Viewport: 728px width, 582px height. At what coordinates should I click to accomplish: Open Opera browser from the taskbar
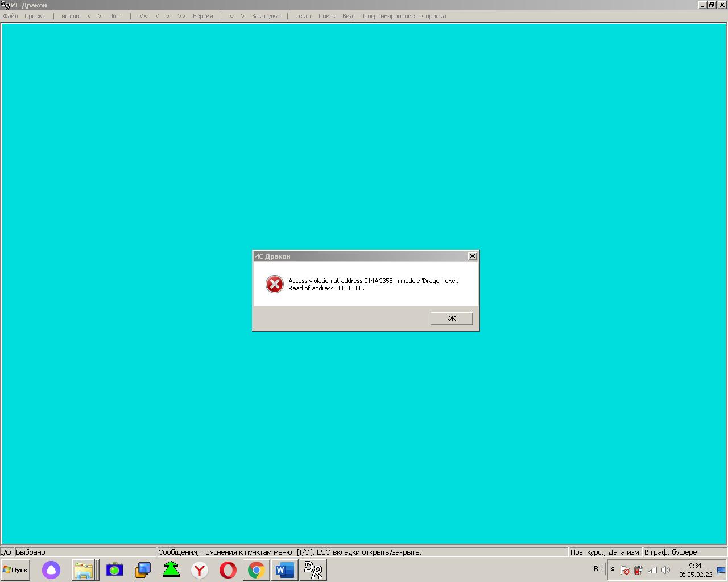tap(228, 569)
